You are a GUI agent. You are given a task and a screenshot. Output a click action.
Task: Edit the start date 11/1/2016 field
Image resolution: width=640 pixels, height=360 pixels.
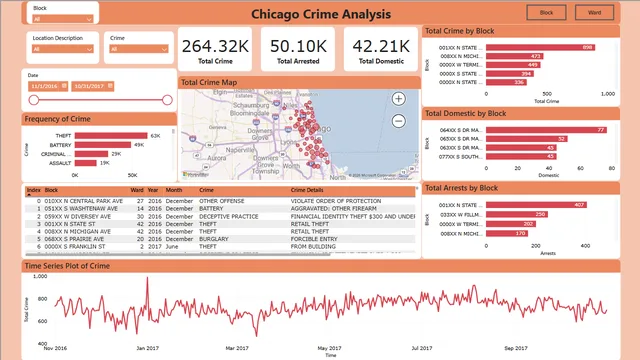44,86
